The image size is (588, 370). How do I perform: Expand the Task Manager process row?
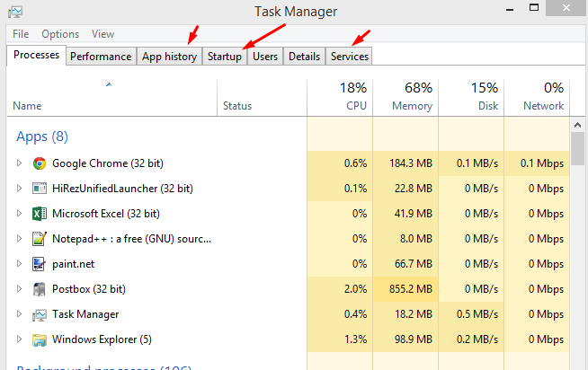coord(19,314)
